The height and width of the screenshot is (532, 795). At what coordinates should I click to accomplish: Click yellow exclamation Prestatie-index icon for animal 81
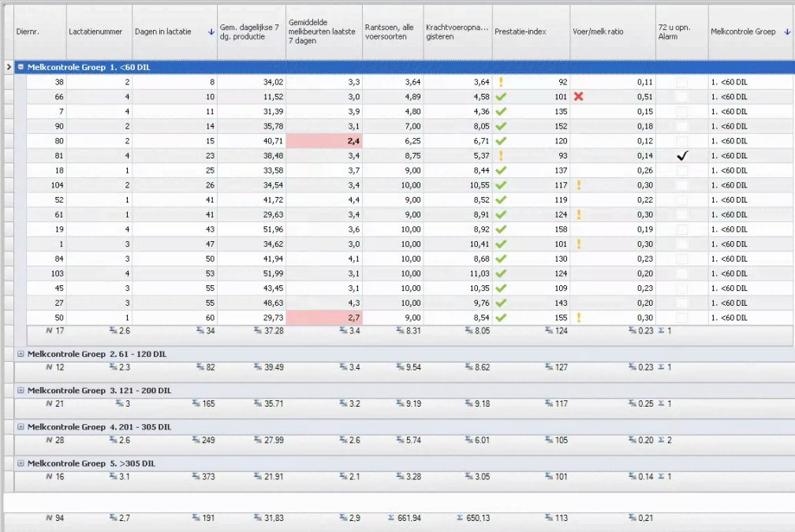[501, 155]
